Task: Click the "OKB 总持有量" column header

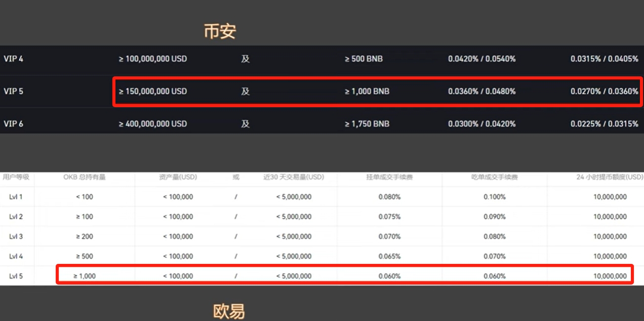Action: (85, 177)
